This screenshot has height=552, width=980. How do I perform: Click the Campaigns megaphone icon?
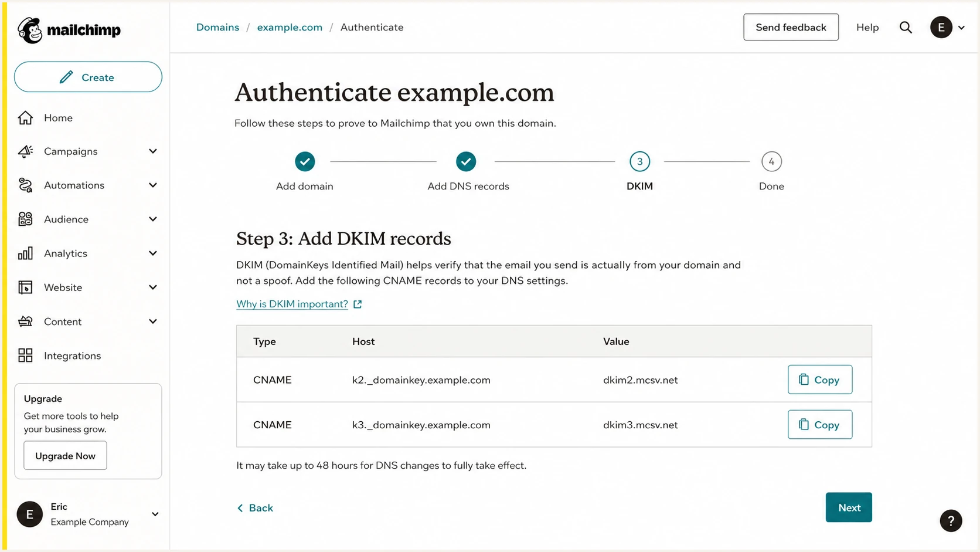pos(25,151)
